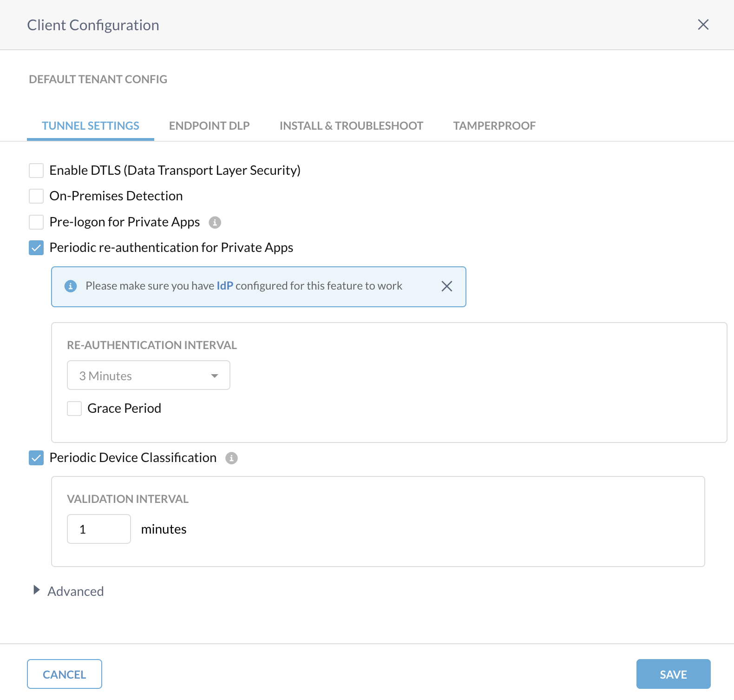Click the 'minutes' unit text
734x700 pixels.
164,529
